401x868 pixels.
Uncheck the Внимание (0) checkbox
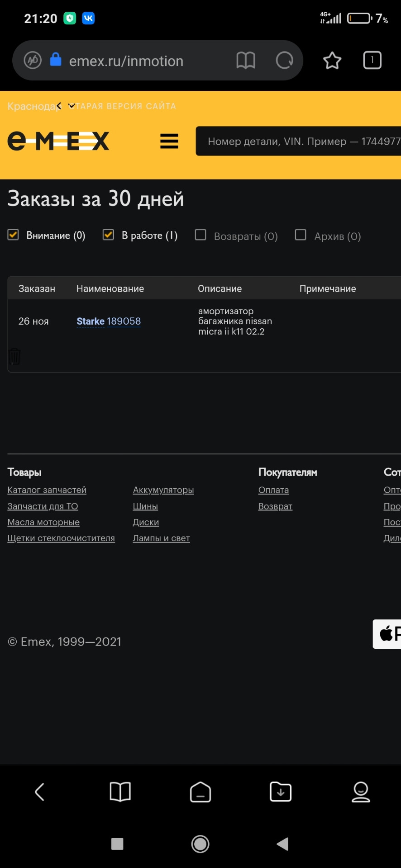pyautogui.click(x=13, y=235)
